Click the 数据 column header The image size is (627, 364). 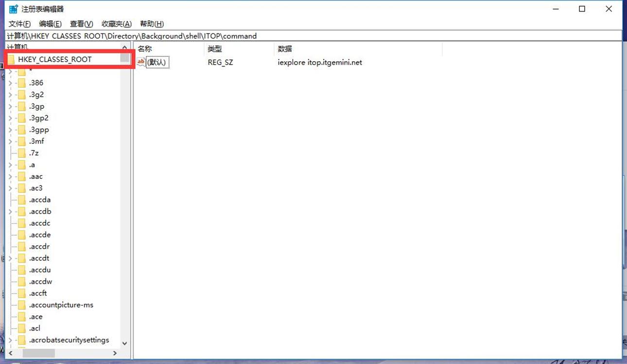click(x=285, y=49)
